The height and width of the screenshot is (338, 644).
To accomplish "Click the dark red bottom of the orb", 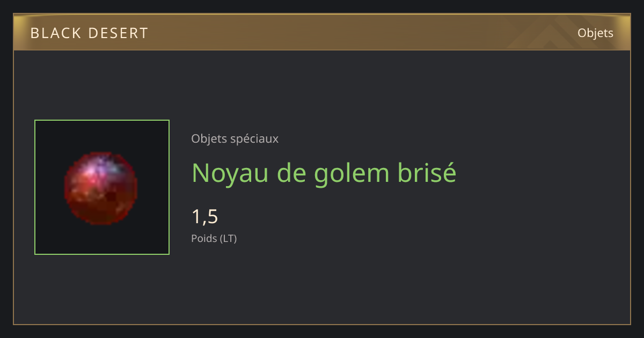I will (x=101, y=214).
